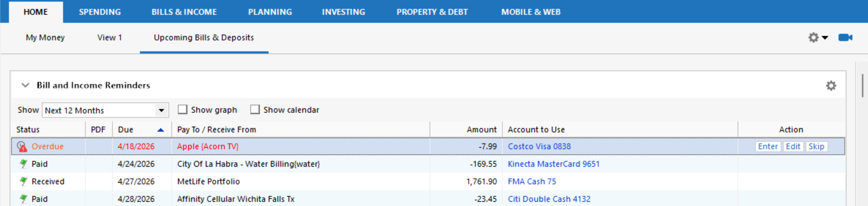Open the FMA Cash 75 account link
868x206 pixels.
532,181
